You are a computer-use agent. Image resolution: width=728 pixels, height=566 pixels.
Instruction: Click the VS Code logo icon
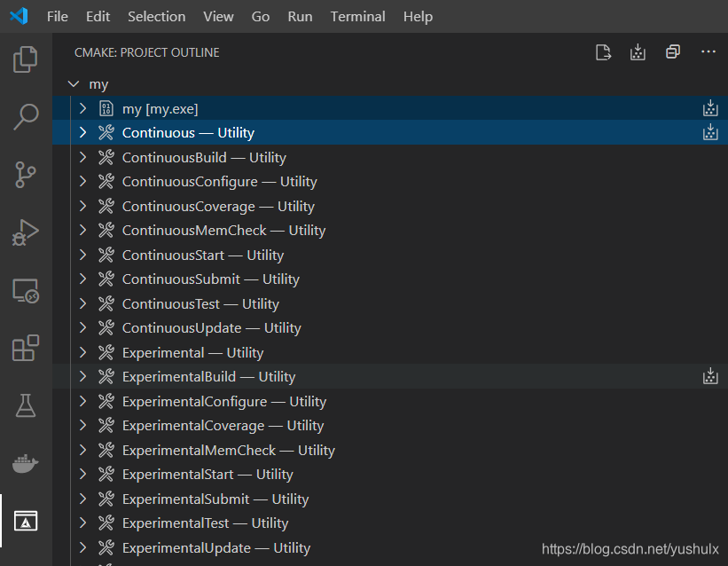point(19,16)
